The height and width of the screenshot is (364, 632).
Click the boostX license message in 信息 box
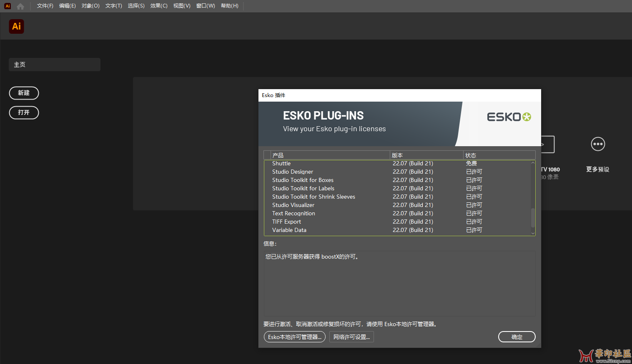(312, 257)
